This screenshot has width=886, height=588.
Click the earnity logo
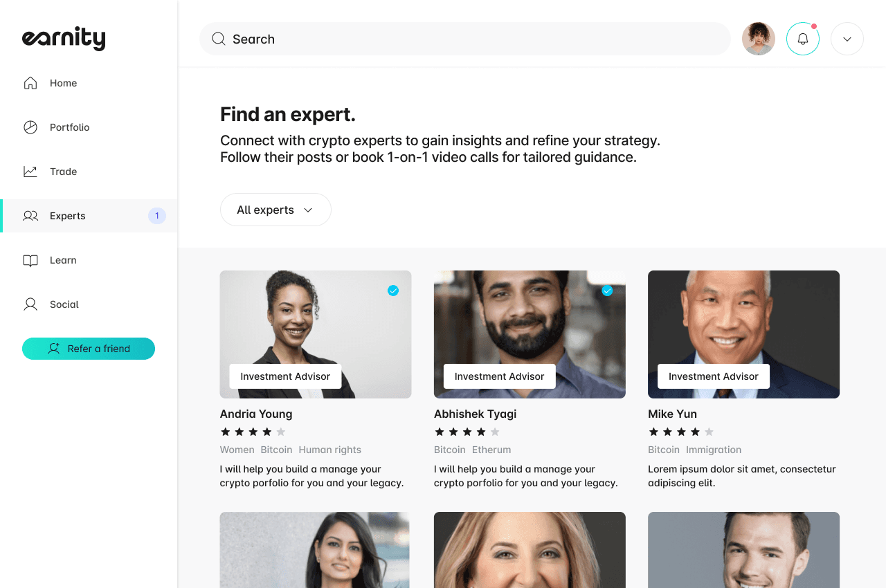click(64, 38)
